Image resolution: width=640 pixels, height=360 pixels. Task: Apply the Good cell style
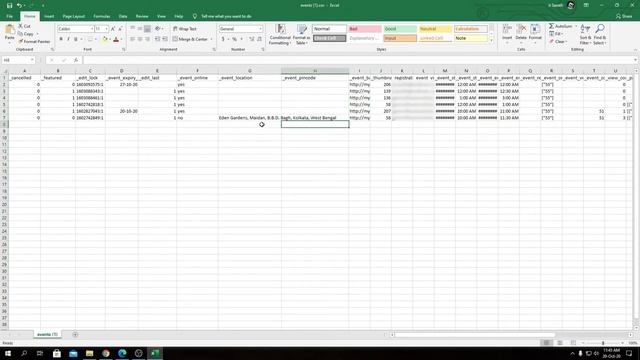click(400, 29)
